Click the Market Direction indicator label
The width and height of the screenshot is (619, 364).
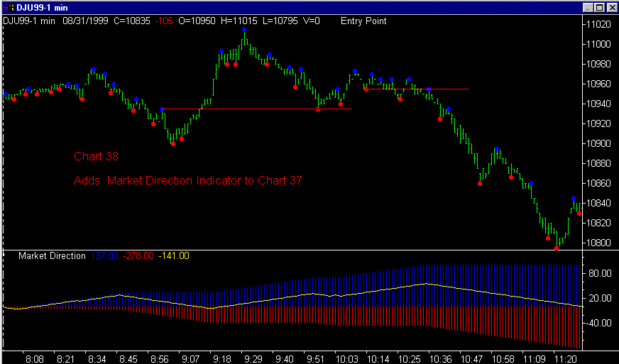click(52, 256)
